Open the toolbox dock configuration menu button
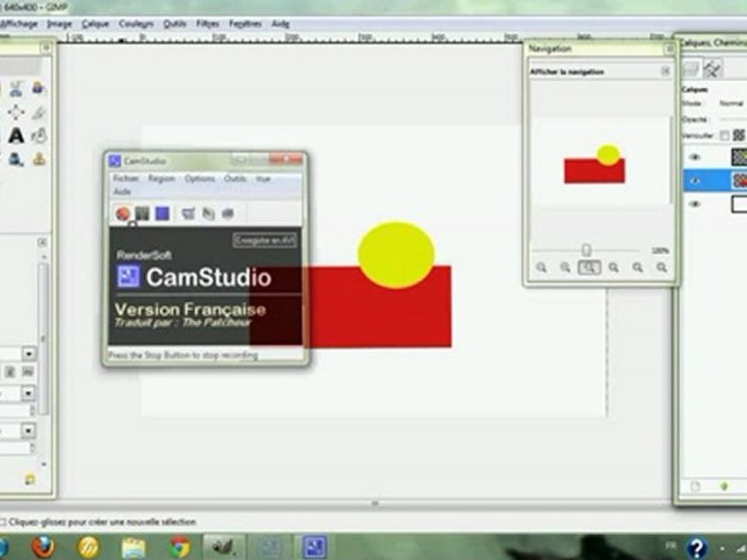This screenshot has height=560, width=747. [46, 47]
